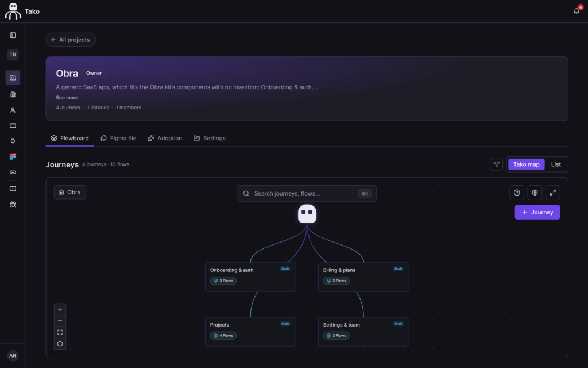Viewport: 588px width, 368px height.
Task: Open the Adoption tab
Action: click(x=165, y=138)
